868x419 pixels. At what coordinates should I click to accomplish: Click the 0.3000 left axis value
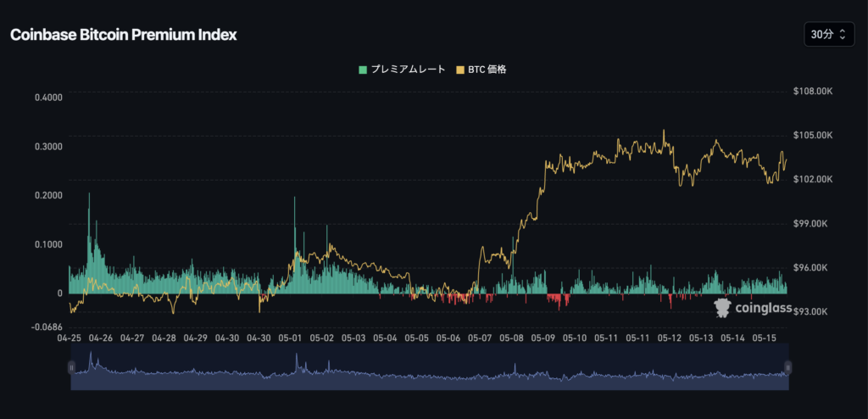coord(48,147)
